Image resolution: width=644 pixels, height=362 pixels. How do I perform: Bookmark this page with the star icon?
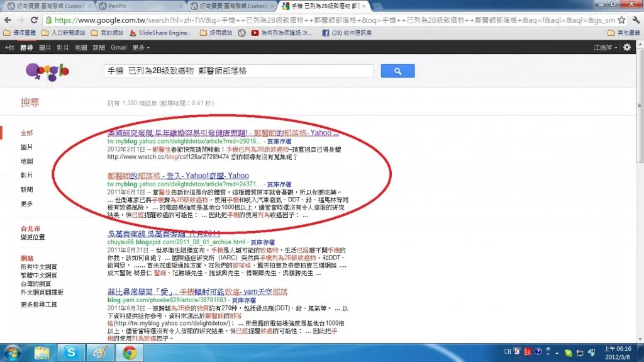pyautogui.click(x=622, y=20)
